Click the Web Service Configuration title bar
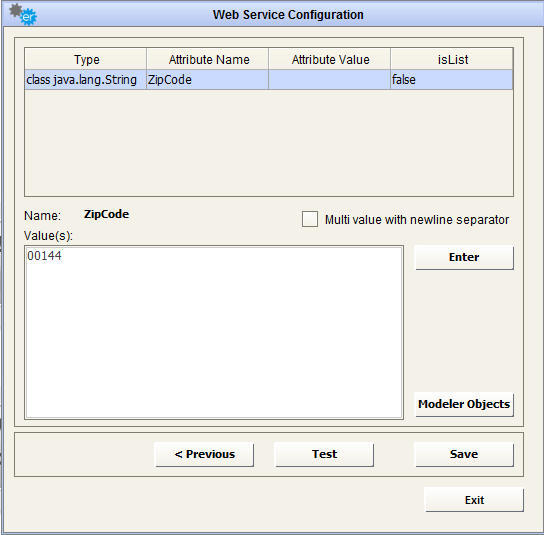The width and height of the screenshot is (544, 535). [x=288, y=15]
